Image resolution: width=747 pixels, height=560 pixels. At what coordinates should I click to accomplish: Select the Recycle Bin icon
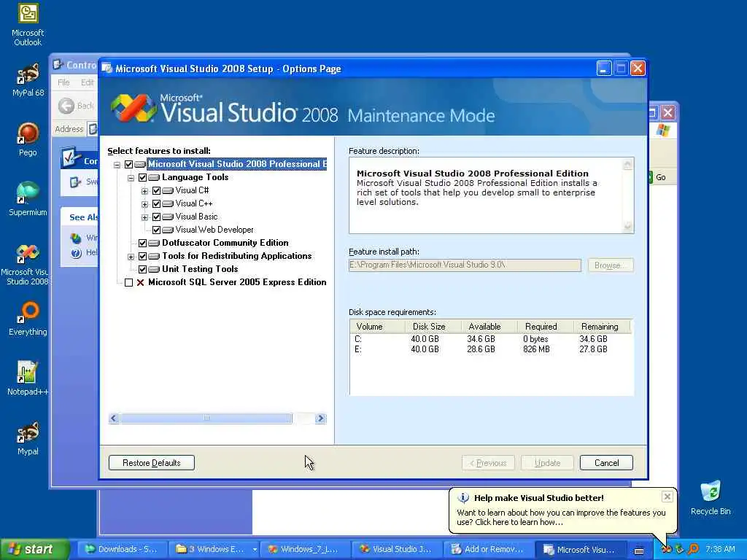711,498
